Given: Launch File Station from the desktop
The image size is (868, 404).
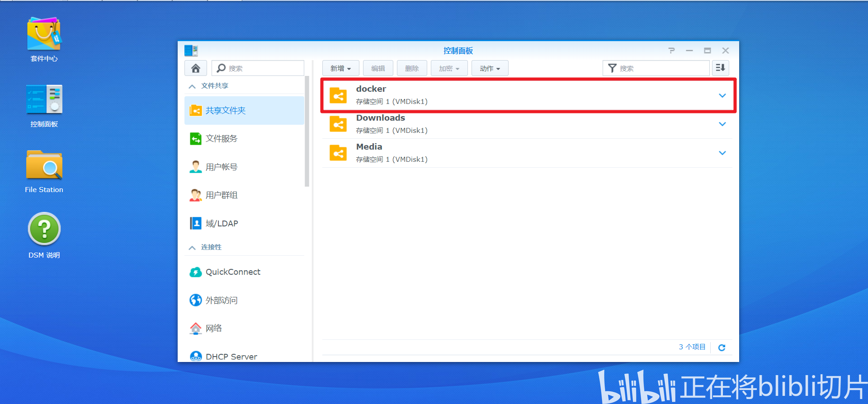Looking at the screenshot, I should coord(44,165).
